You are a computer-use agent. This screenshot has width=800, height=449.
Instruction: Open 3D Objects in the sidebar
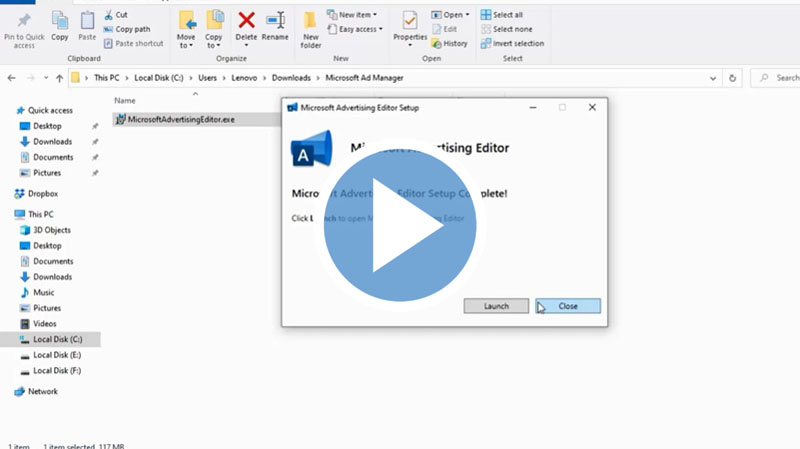[x=45, y=230]
